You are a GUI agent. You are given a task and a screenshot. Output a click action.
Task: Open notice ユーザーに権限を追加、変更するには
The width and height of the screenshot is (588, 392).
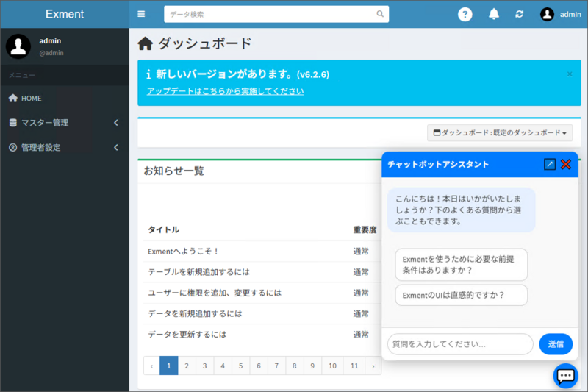click(215, 293)
